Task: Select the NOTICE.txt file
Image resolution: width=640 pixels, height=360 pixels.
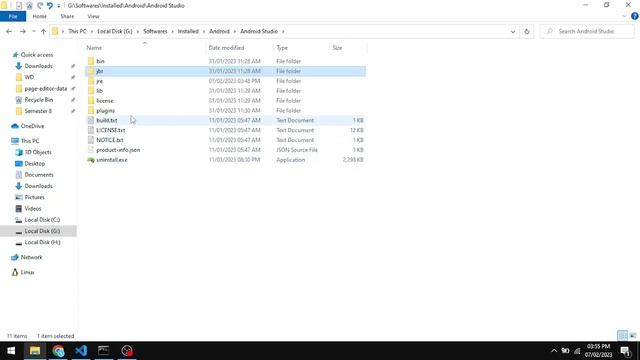Action: tap(225, 140)
